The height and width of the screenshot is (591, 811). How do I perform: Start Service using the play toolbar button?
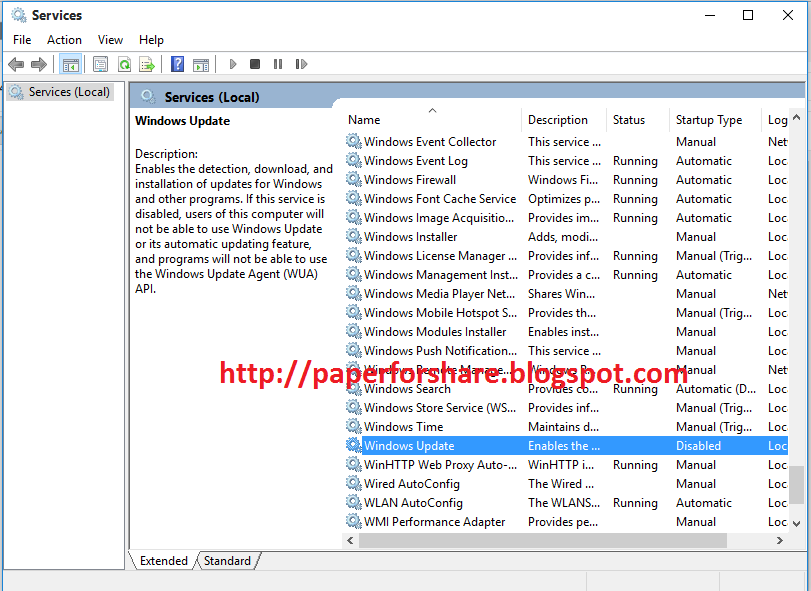233,64
